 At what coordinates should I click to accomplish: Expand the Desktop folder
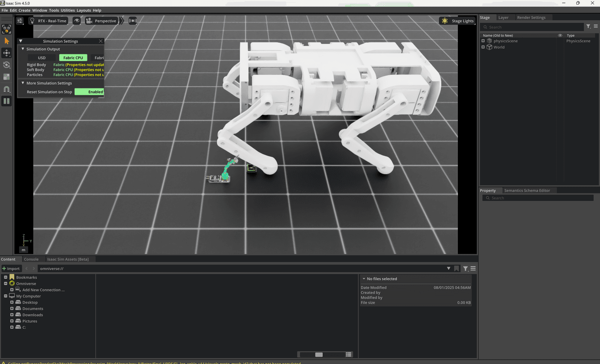(x=12, y=303)
